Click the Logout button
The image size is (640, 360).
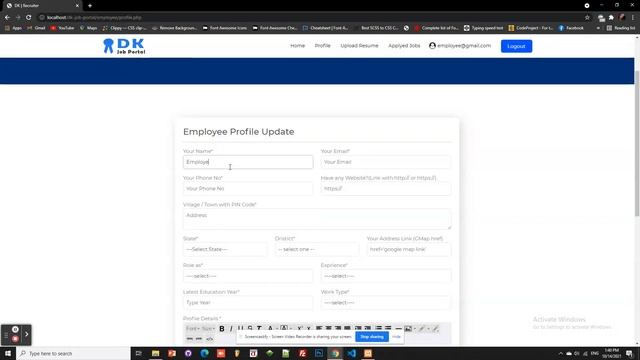pyautogui.click(x=516, y=46)
